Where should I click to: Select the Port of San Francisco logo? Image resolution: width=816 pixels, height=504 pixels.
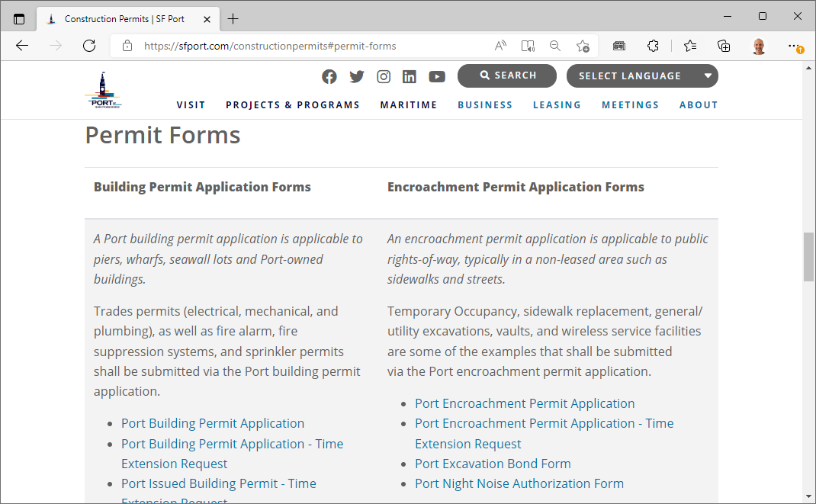click(x=103, y=88)
